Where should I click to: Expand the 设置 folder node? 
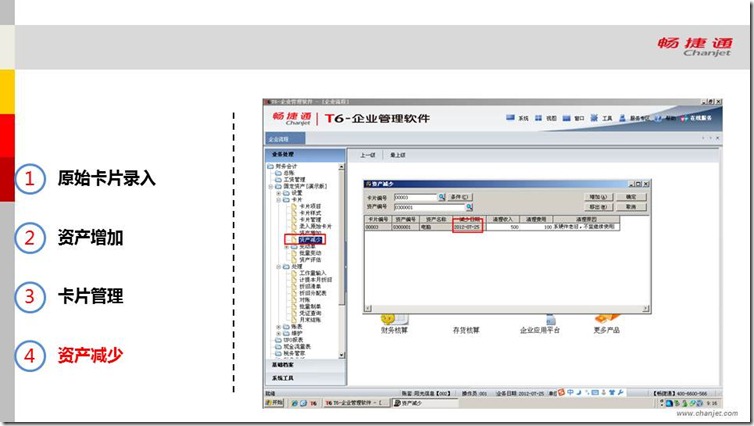(x=278, y=193)
